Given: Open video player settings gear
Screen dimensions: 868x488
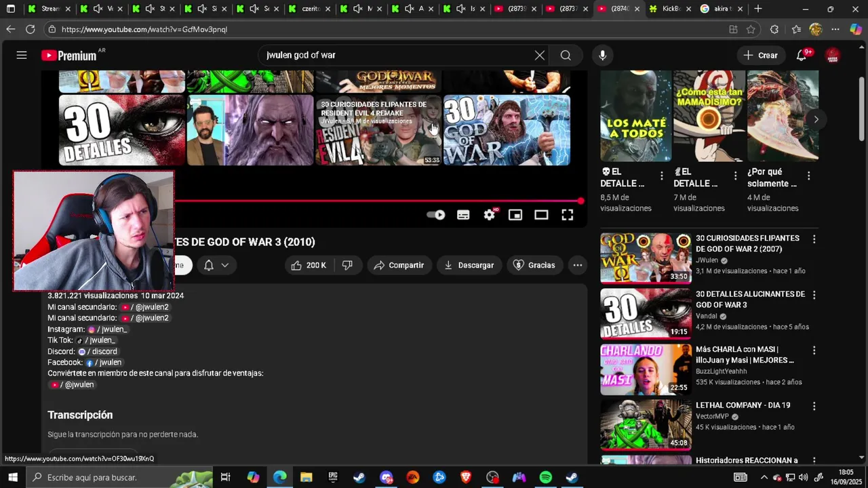Looking at the screenshot, I should click(489, 215).
